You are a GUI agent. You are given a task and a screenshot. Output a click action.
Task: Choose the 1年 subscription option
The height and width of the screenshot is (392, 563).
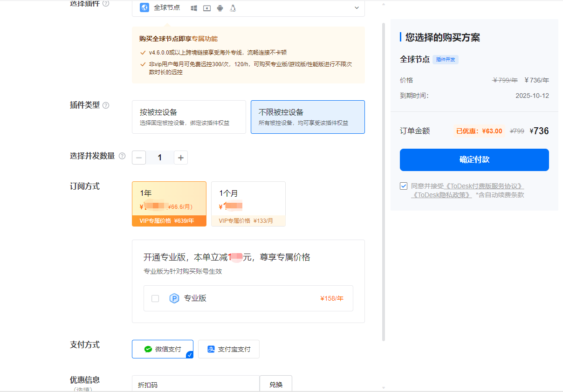(x=169, y=204)
